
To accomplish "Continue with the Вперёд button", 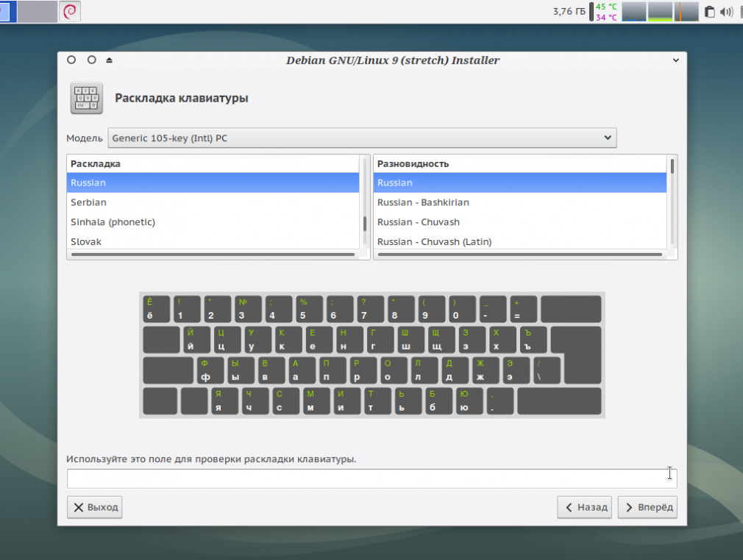I will tap(648, 507).
